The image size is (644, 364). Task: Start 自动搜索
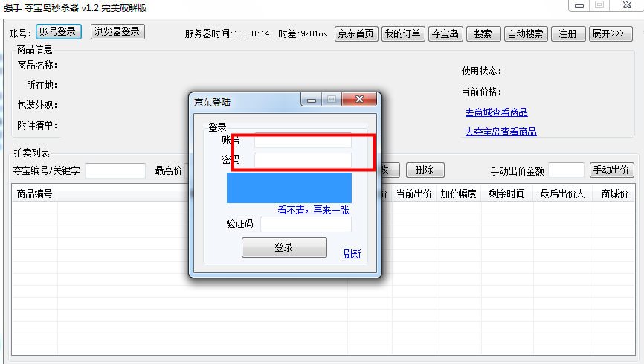tap(526, 34)
